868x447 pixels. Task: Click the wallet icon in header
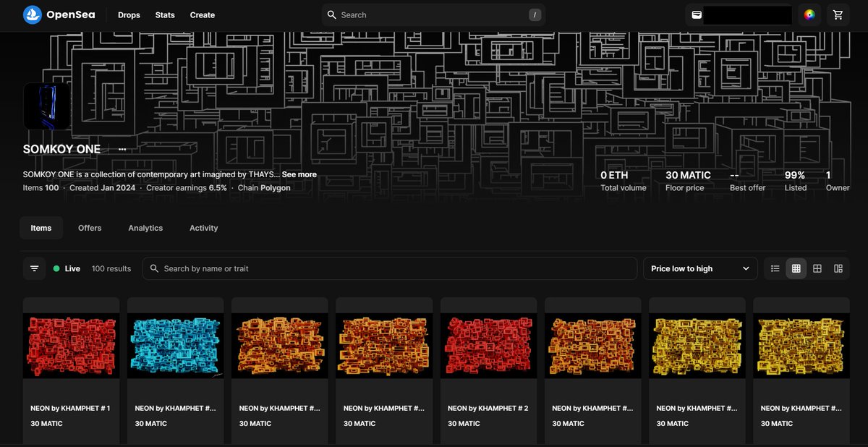pyautogui.click(x=697, y=14)
